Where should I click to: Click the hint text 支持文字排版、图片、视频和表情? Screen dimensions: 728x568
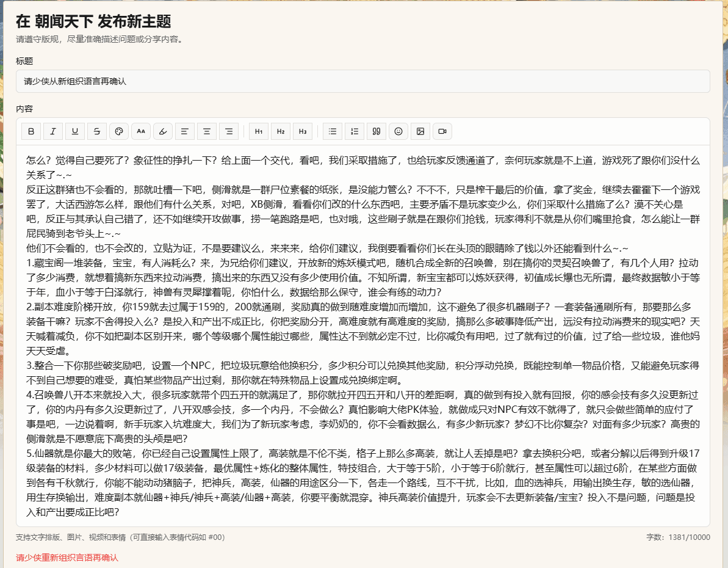(120, 537)
